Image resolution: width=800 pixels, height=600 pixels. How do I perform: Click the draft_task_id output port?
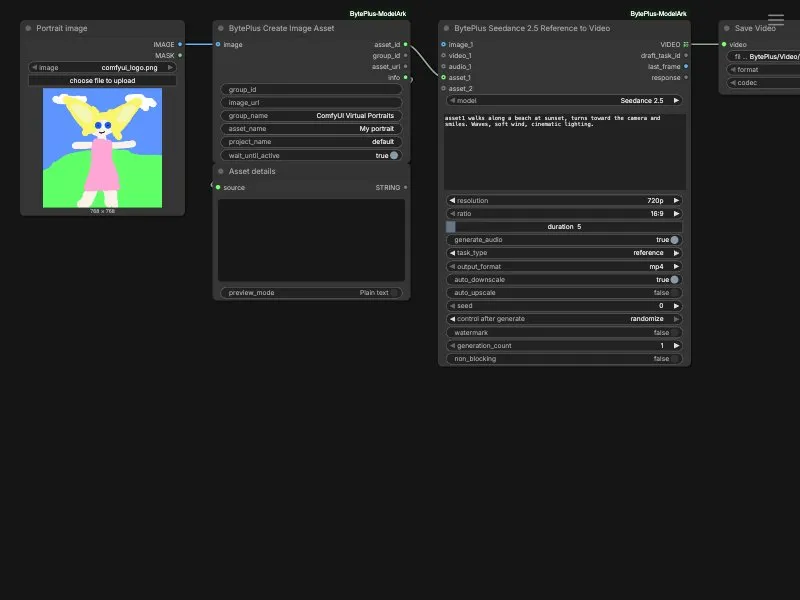[686, 56]
